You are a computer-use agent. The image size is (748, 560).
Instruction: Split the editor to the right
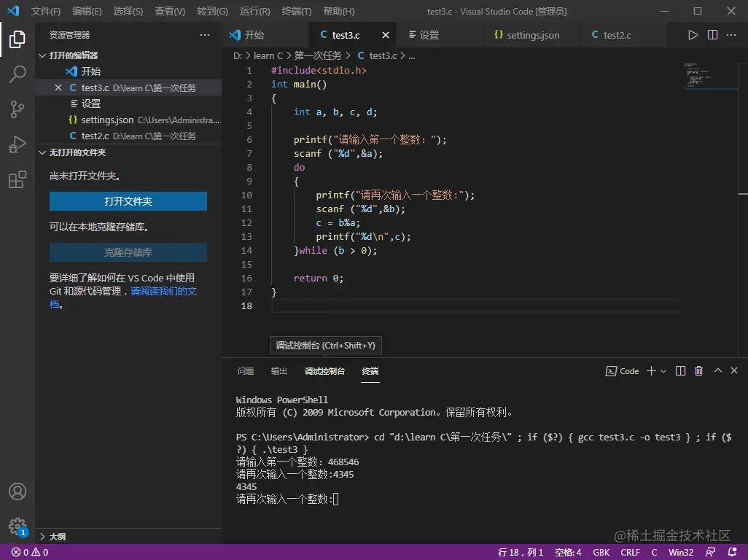coord(712,35)
